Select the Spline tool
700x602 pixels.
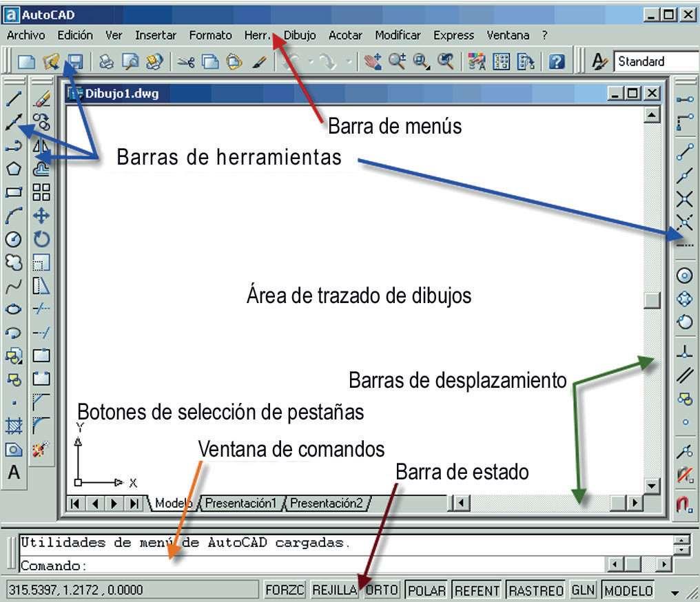[x=14, y=286]
